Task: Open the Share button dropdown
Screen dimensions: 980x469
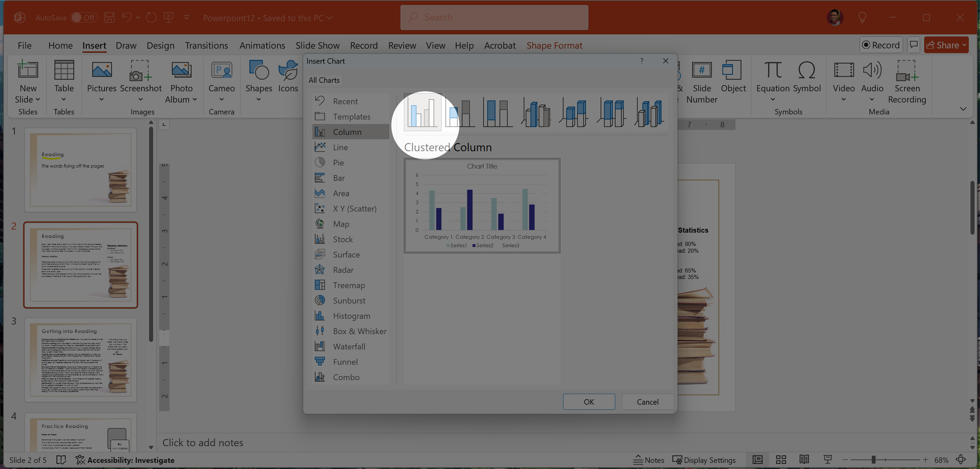Action: (x=964, y=45)
